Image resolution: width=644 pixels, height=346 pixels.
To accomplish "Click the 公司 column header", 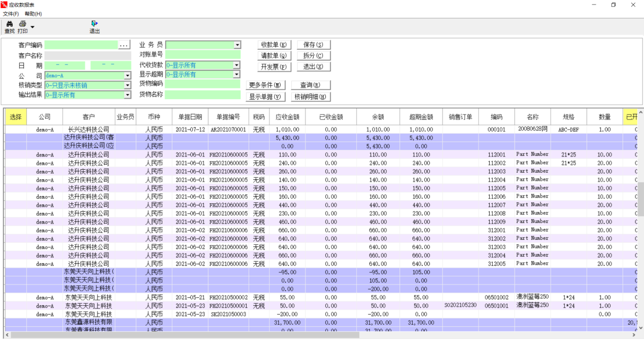I will (x=45, y=117).
